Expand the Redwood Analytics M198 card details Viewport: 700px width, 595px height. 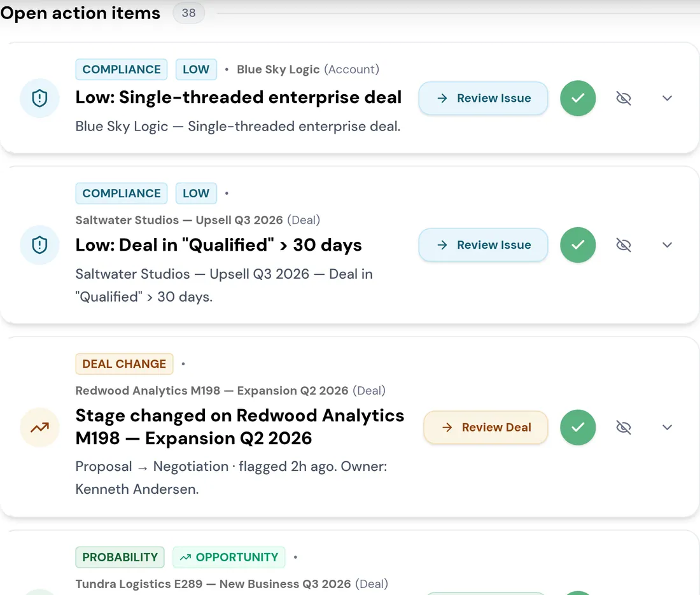pyautogui.click(x=667, y=428)
